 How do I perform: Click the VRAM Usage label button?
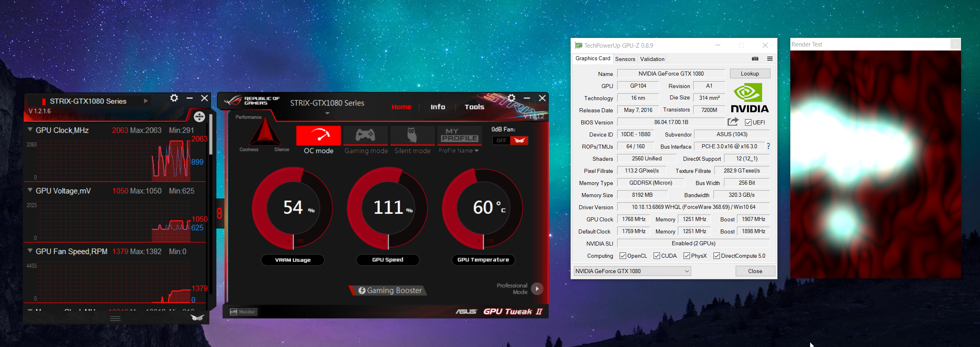[293, 260]
